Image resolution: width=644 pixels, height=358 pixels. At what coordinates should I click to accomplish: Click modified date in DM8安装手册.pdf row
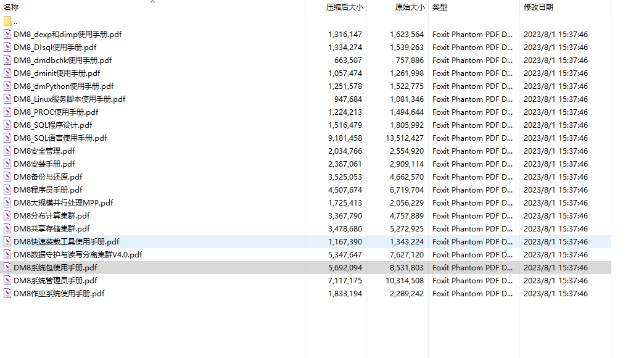[x=556, y=164]
